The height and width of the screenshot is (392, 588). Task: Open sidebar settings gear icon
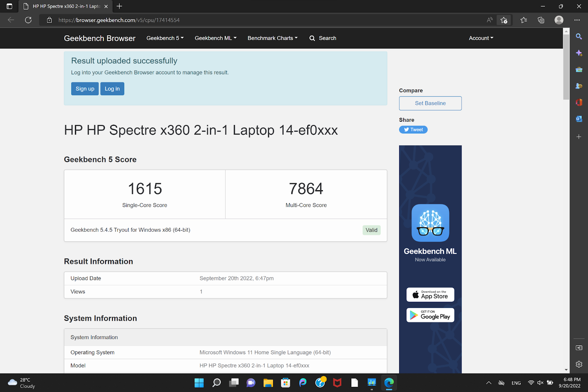coord(579,364)
